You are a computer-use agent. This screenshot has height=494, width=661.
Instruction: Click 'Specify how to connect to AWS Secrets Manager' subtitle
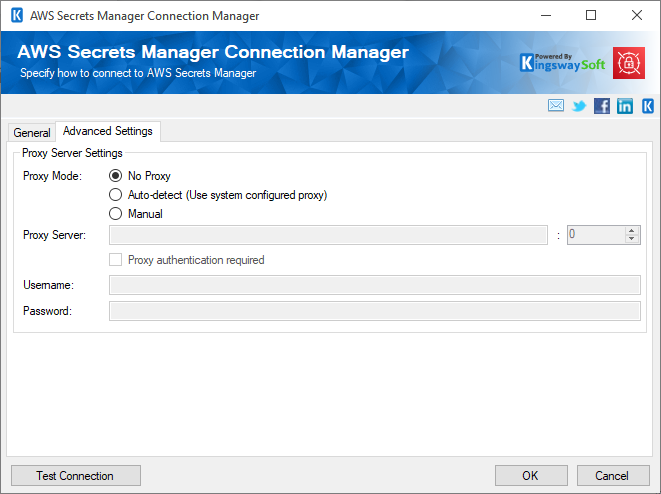click(x=138, y=73)
